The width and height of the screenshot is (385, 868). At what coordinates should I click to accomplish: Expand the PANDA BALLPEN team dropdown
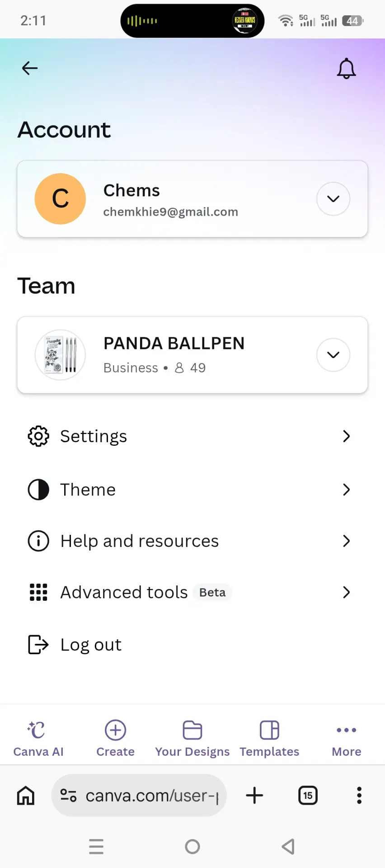(x=333, y=355)
